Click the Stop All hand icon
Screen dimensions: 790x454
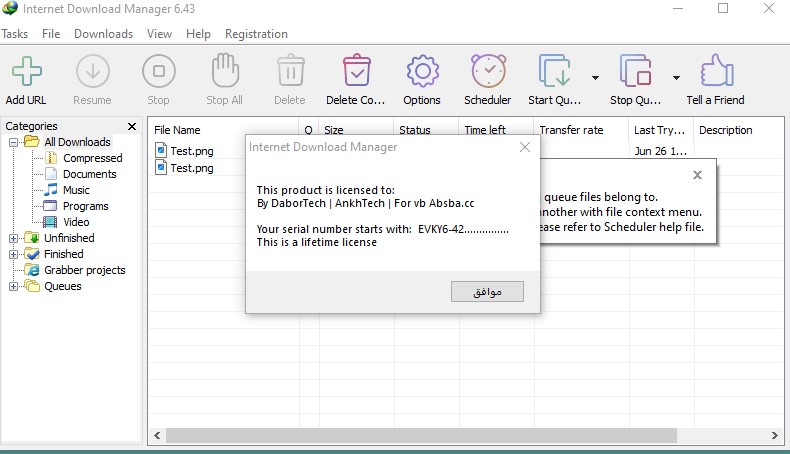[225, 71]
